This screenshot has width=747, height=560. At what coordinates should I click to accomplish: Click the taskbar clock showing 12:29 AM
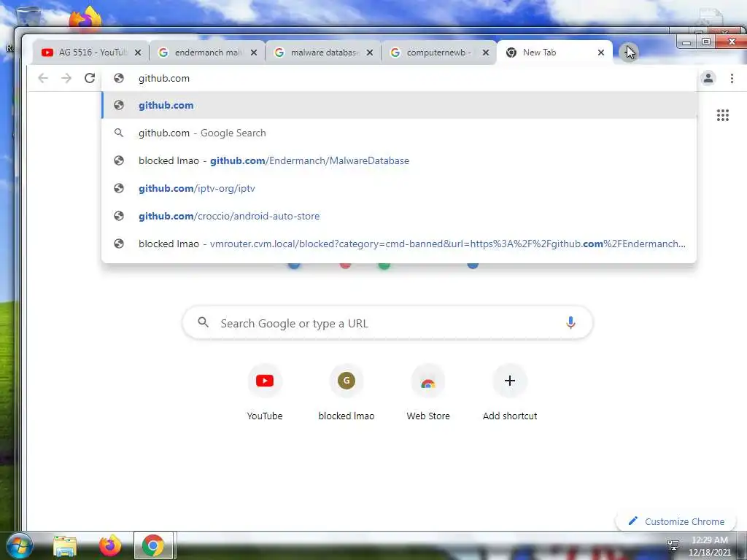[x=709, y=546]
